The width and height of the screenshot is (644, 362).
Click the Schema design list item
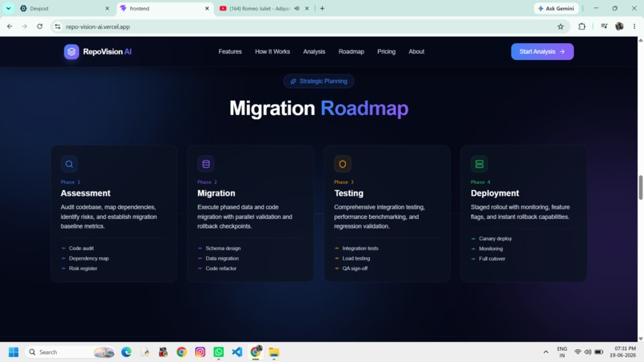point(223,249)
